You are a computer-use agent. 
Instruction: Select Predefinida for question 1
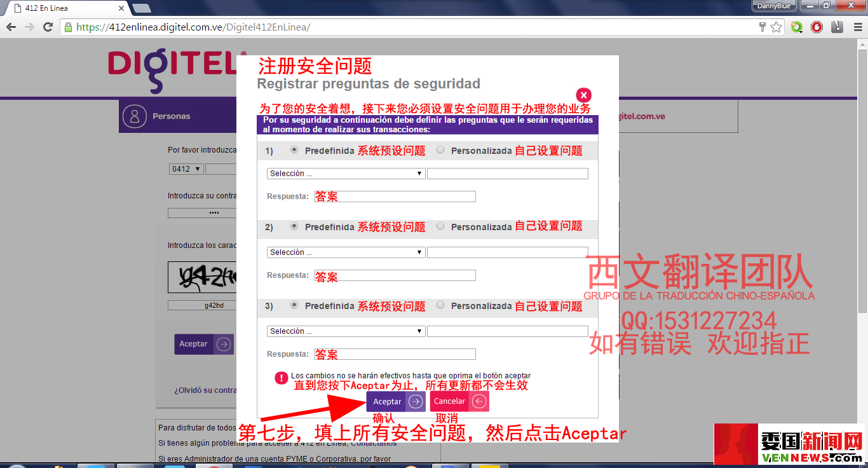click(x=294, y=151)
